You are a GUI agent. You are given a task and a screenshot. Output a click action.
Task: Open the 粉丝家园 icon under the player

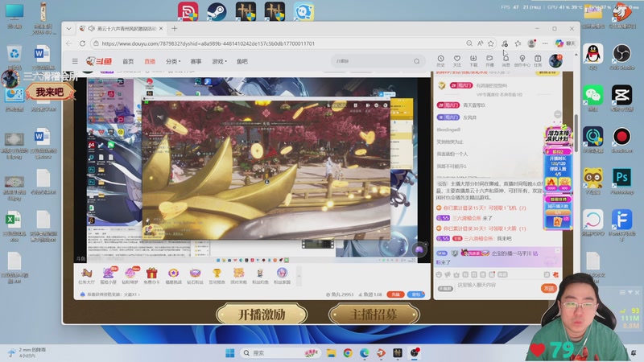[283, 276]
